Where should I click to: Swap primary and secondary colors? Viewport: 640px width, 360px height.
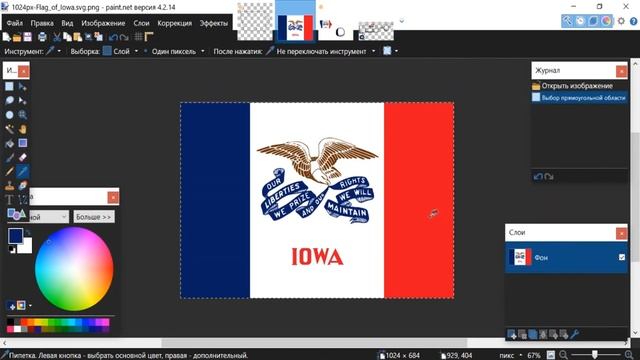[x=28, y=233]
